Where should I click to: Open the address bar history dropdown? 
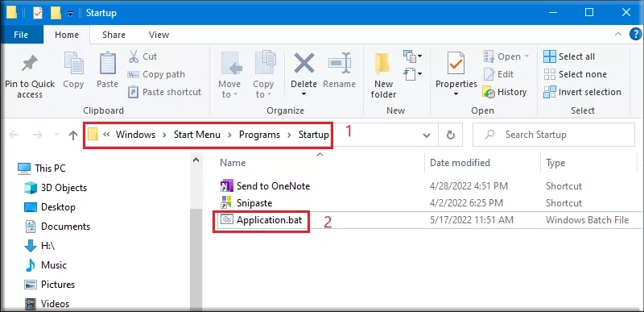click(x=427, y=135)
